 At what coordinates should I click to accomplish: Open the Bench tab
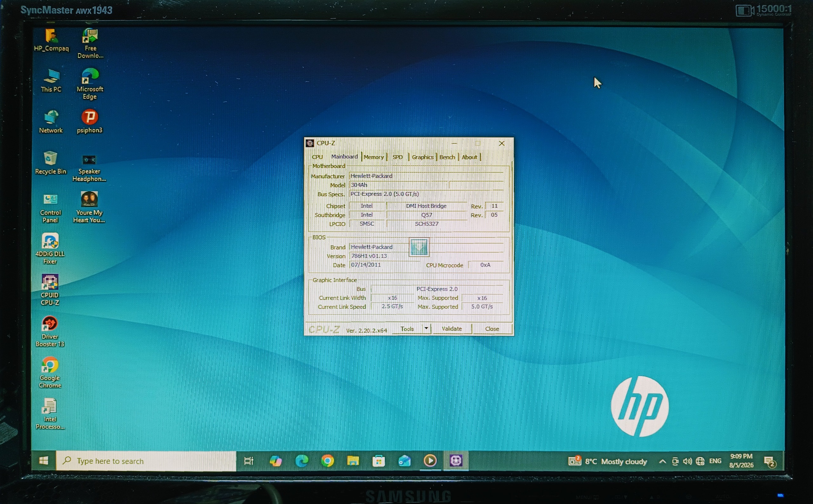pyautogui.click(x=447, y=157)
